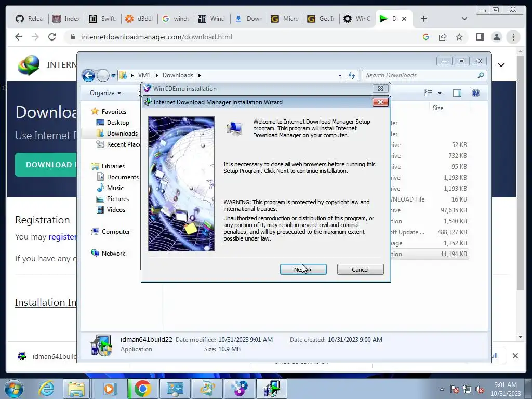Screen dimensions: 532x399
Task: Open Chrome tab search chevron
Action: [x=464, y=19]
